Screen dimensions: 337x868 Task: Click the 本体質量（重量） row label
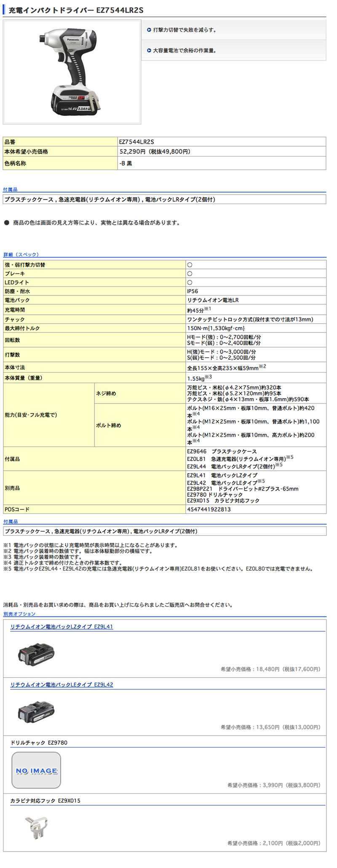pos(24,378)
